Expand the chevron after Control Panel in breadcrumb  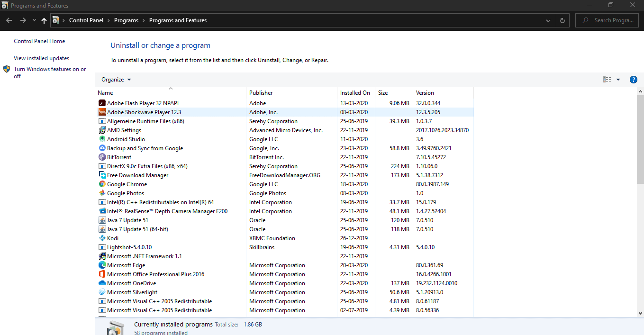109,20
